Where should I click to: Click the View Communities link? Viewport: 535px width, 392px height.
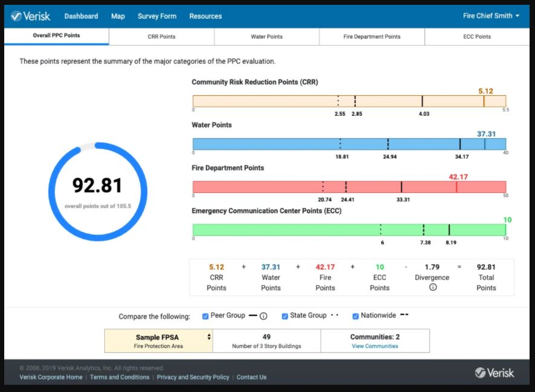(x=374, y=346)
